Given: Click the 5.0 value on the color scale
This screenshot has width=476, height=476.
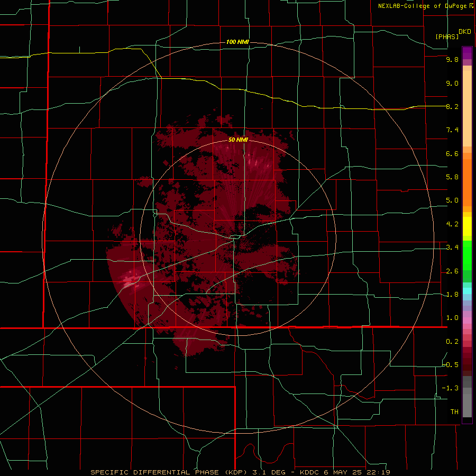Looking at the screenshot, I should pos(452,200).
